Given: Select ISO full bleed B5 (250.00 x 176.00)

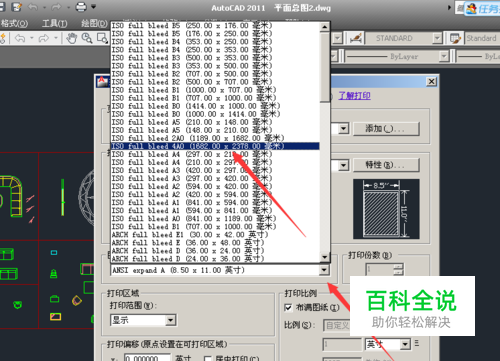Looking at the screenshot, I should pyautogui.click(x=215, y=26).
